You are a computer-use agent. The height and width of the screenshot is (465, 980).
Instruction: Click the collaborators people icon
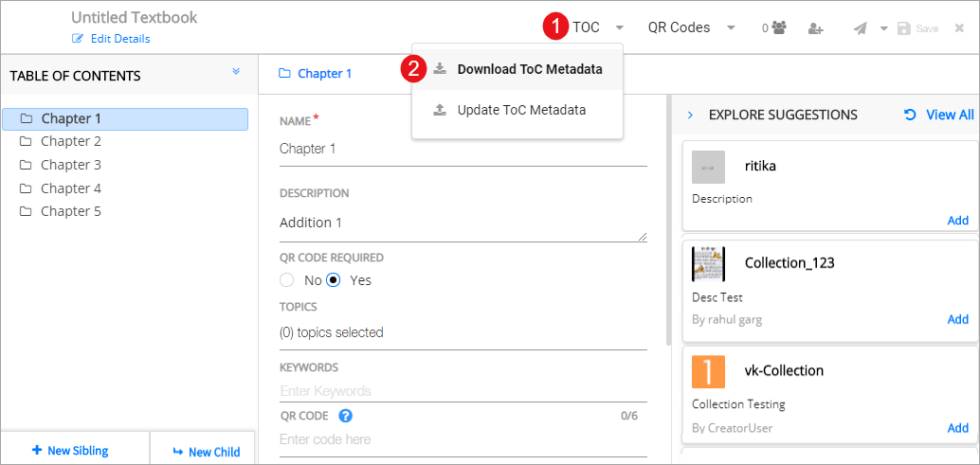click(x=779, y=28)
